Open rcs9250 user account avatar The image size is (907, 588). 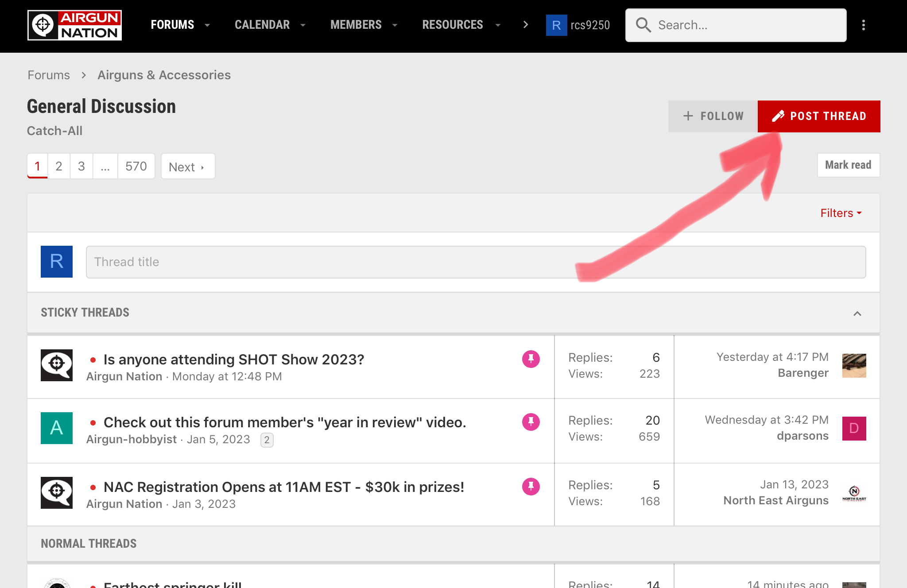(x=557, y=25)
